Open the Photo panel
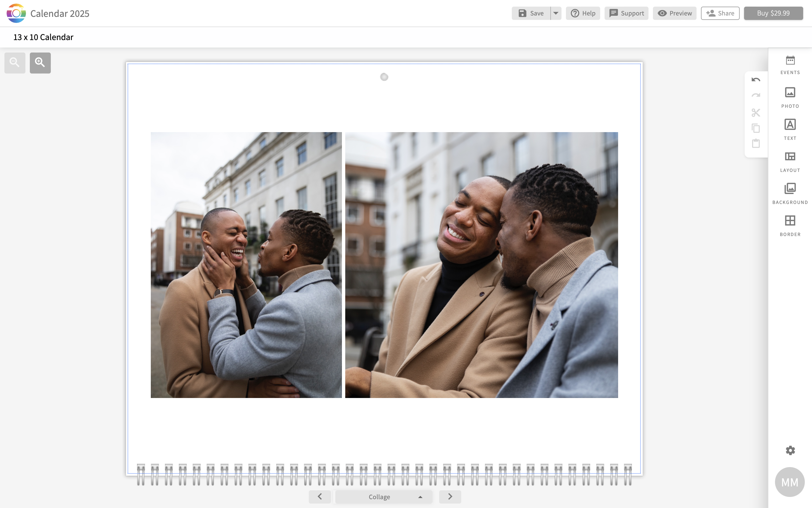Screen dimensions: 812x508 (x=790, y=98)
